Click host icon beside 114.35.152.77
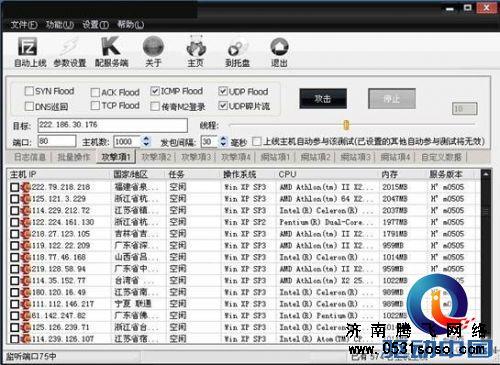Screen dimensions: 500x365 click(x=26, y=280)
